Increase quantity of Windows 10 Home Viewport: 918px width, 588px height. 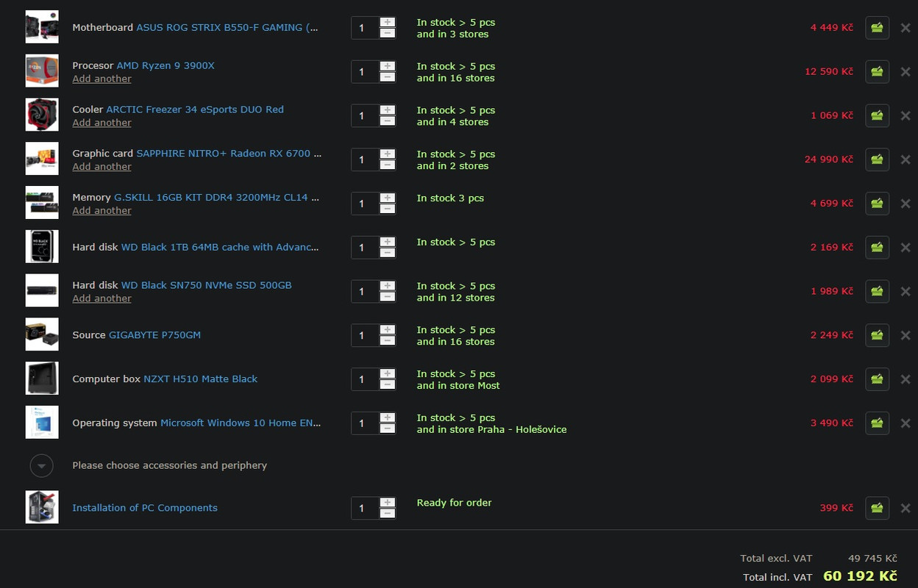tap(388, 417)
